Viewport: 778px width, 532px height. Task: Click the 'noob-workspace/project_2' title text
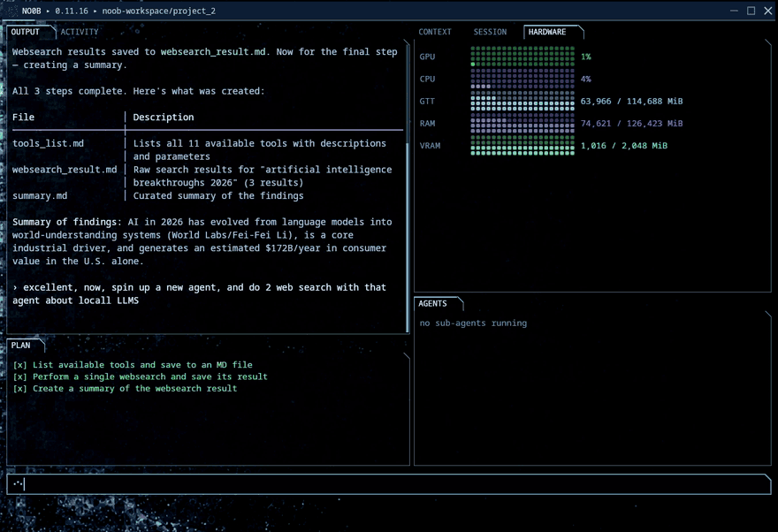159,11
